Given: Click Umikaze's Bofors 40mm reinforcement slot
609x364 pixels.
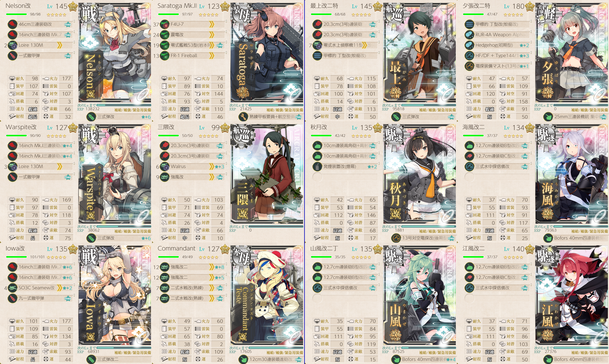Looking at the screenshot, I should [x=576, y=238].
